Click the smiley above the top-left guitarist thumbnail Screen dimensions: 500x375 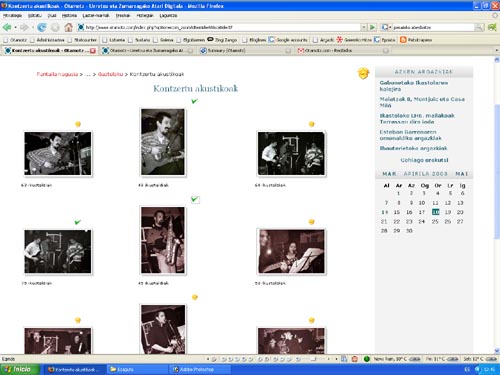tap(78, 124)
